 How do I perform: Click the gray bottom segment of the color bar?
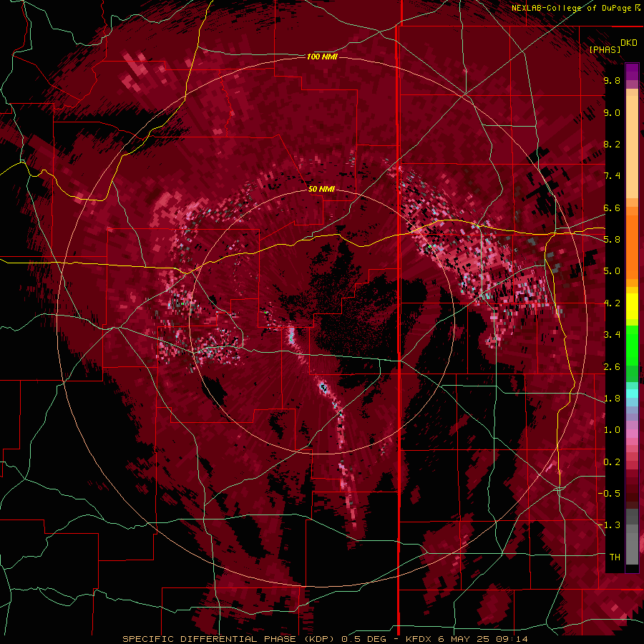click(x=632, y=546)
